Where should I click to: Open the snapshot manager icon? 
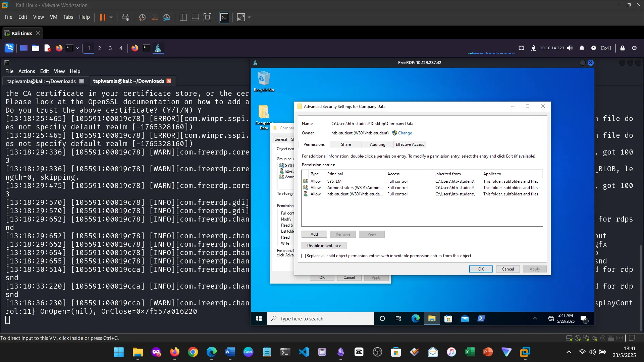pyautogui.click(x=167, y=17)
